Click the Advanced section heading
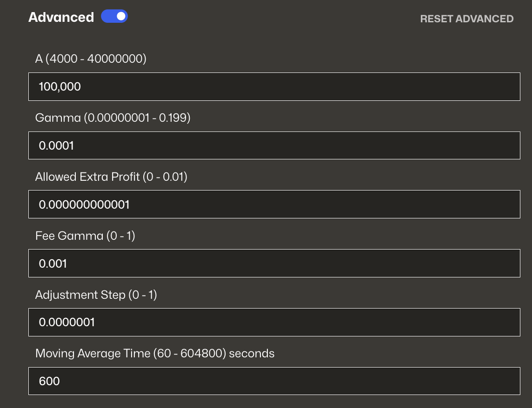532x408 pixels. click(x=61, y=17)
